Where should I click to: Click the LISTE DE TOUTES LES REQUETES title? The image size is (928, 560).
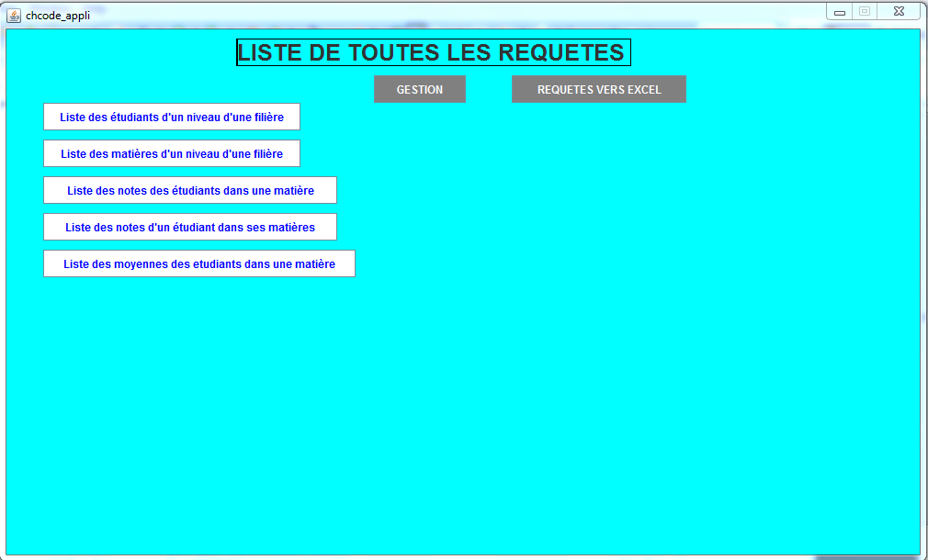434,52
